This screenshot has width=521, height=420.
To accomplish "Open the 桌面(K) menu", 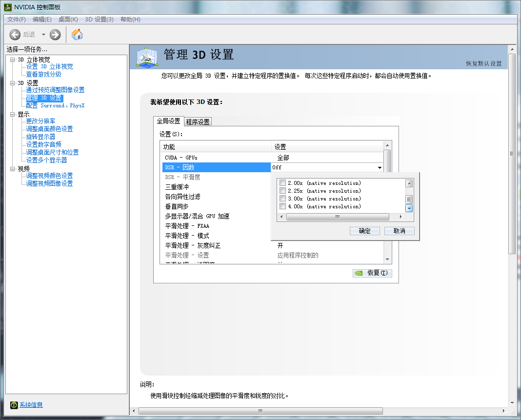I will [x=68, y=20].
